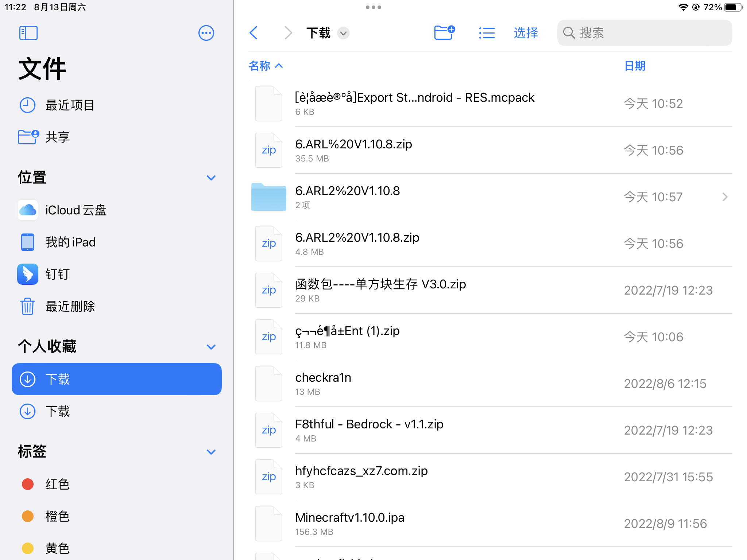Switch view using the list icon
The height and width of the screenshot is (560, 747).
[487, 33]
